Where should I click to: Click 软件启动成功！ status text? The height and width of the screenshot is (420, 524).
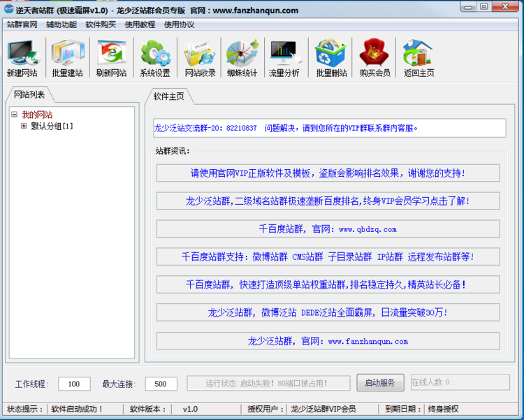click(77, 409)
